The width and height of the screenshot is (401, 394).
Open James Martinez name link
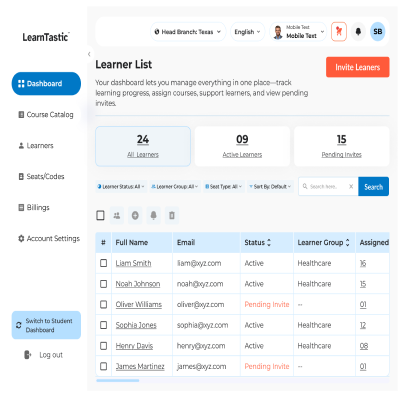(x=140, y=366)
